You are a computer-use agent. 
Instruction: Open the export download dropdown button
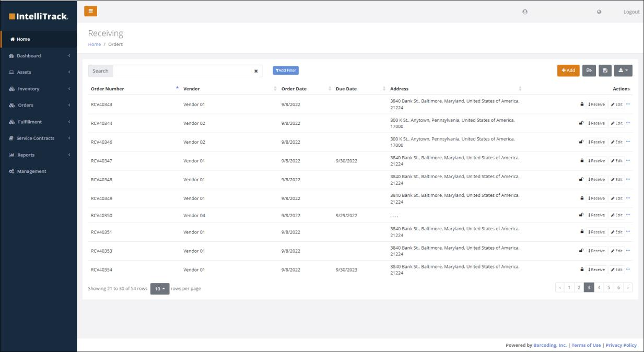(623, 71)
